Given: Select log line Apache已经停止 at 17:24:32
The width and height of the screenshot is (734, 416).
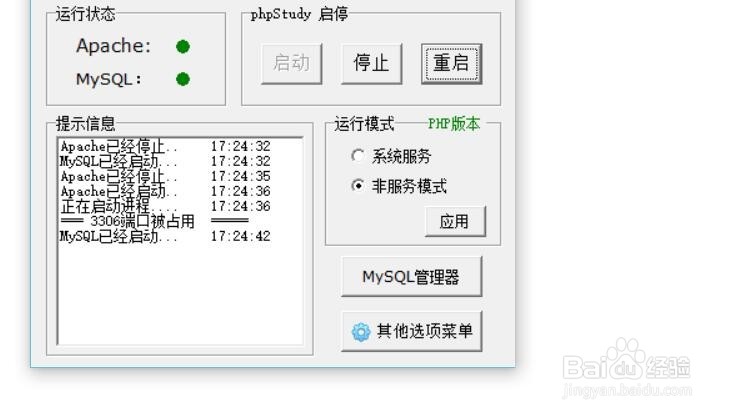Looking at the screenshot, I should click(x=165, y=146).
